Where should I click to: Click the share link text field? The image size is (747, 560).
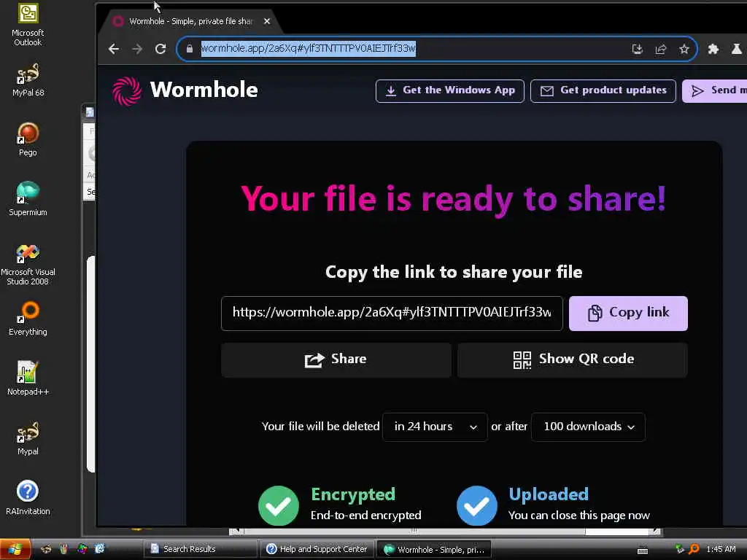click(x=392, y=314)
